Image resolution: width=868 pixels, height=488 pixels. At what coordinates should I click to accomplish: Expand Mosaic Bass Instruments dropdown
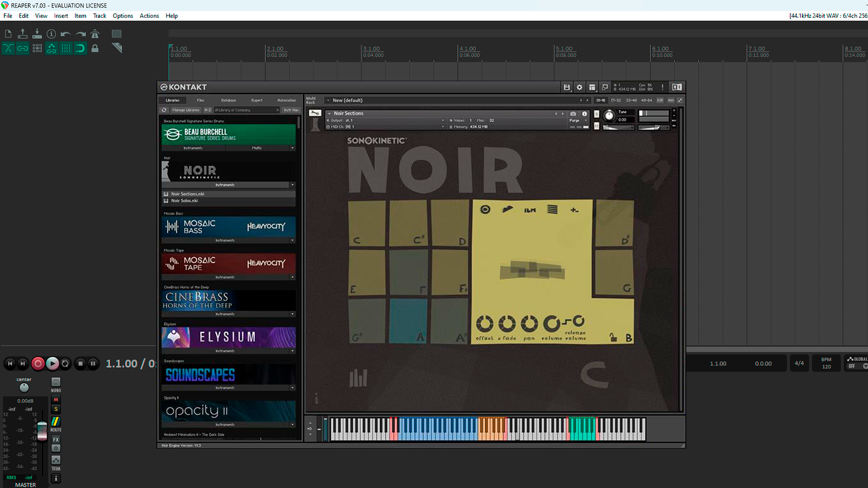click(x=292, y=240)
